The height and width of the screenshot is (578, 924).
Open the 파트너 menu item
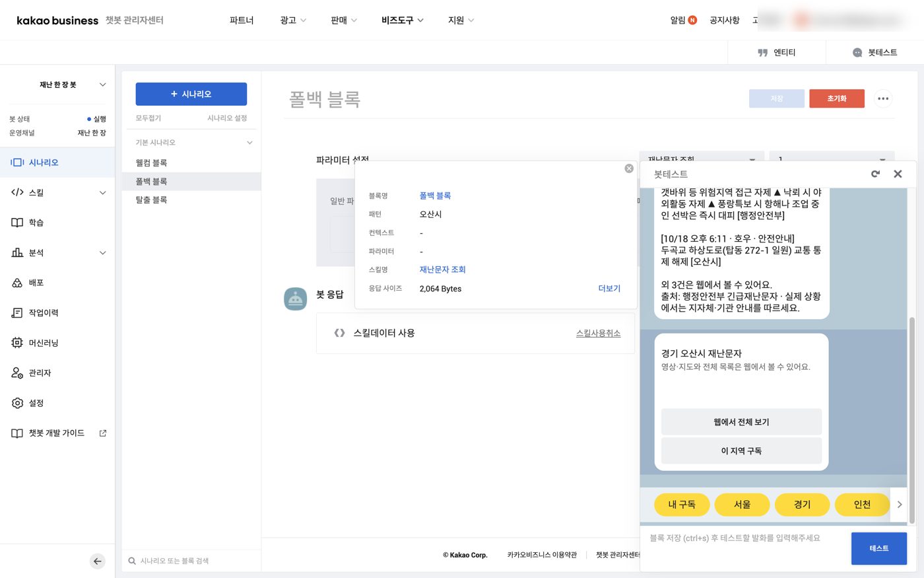pos(242,20)
